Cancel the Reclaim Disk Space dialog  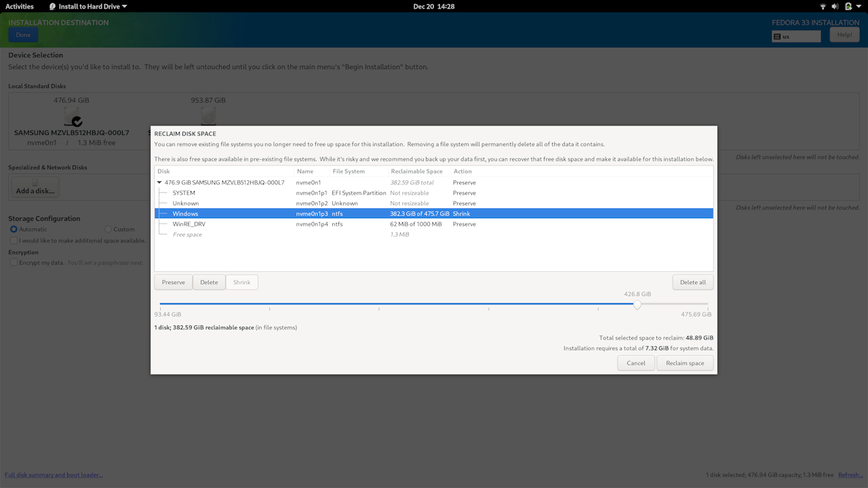[636, 363]
